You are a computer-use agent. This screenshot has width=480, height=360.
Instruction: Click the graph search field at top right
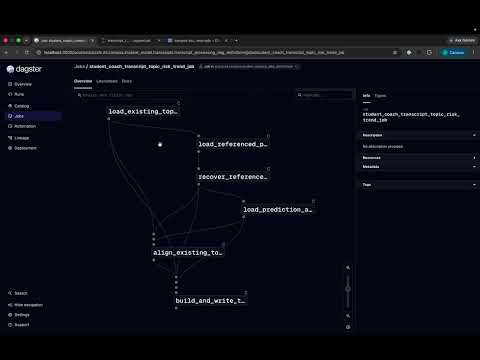325,95
